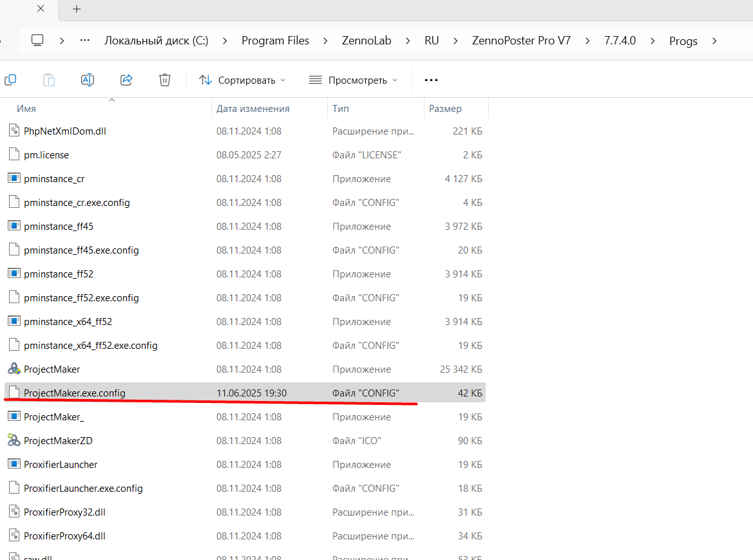Open the Просмотреть view dropdown
Image resolution: width=753 pixels, height=560 pixels.
(354, 80)
